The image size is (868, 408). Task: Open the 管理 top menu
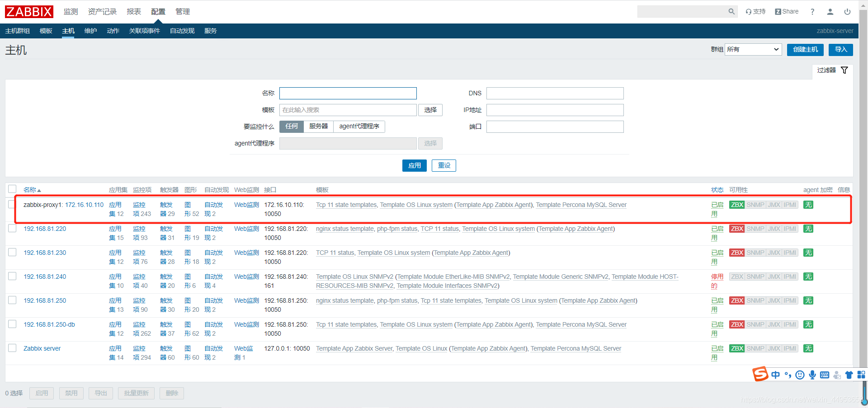pyautogui.click(x=183, y=12)
